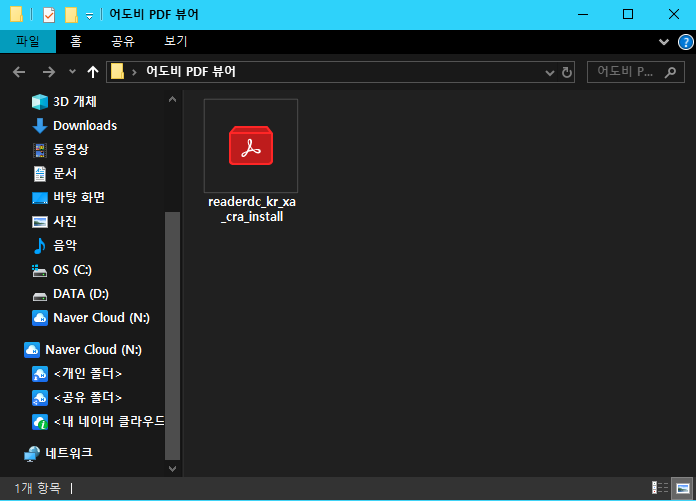Go up one folder level
Viewport: 696px width, 501px height.
(x=92, y=71)
